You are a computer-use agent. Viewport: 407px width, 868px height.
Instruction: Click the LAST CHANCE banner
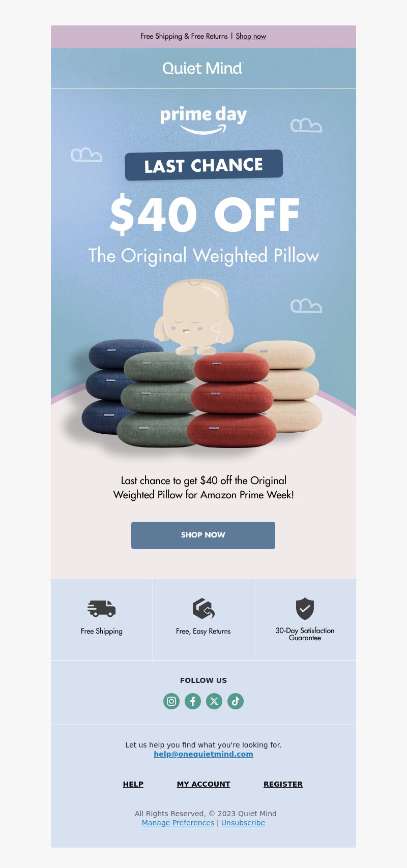click(203, 165)
